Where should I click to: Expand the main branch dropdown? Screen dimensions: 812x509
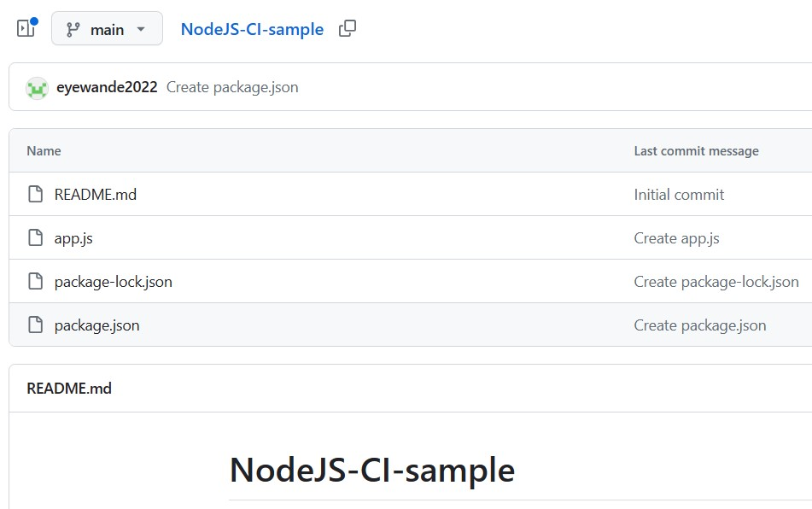107,27
